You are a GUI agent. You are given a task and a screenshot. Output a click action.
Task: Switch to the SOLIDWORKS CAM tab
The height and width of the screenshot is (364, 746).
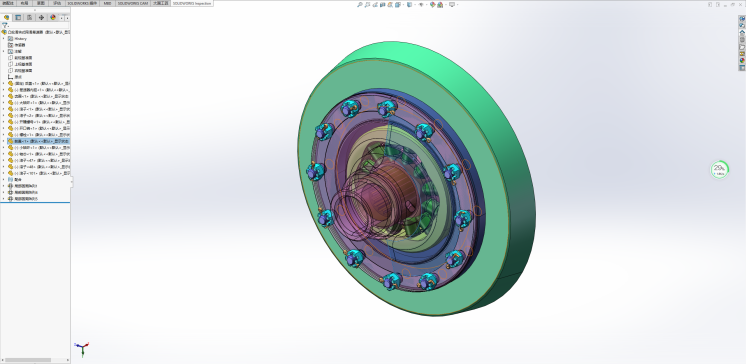pos(133,3)
